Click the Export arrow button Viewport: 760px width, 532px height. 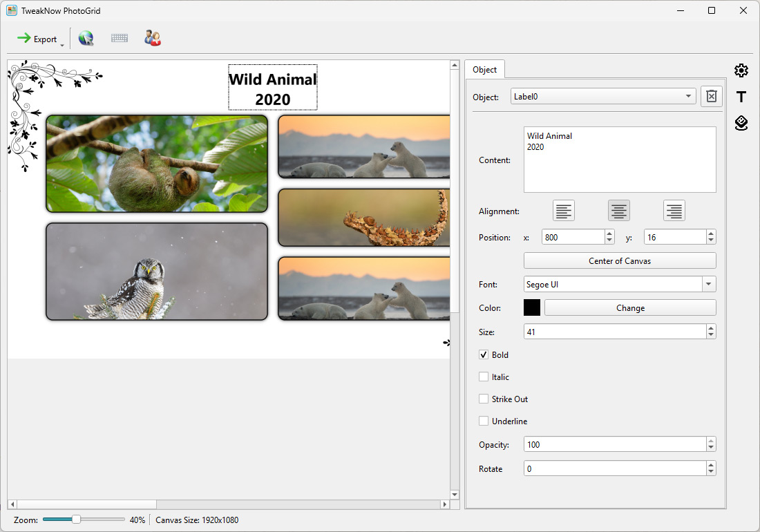coord(37,39)
